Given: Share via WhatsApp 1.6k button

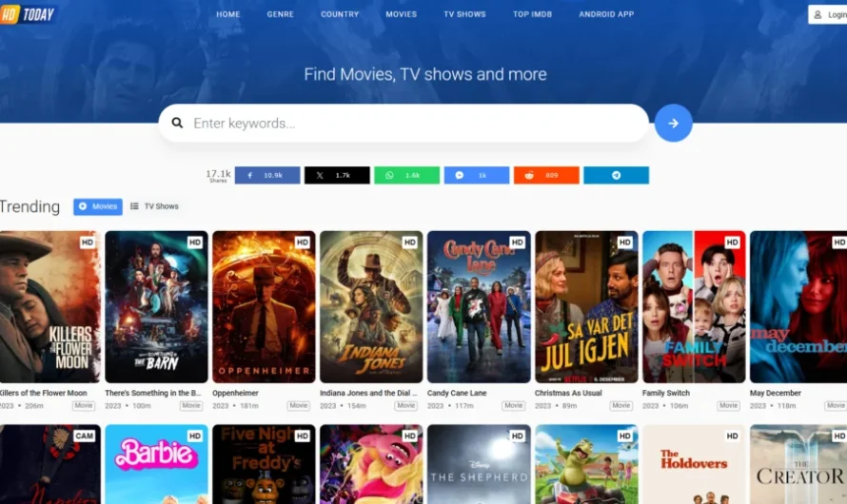Looking at the screenshot, I should click(406, 175).
